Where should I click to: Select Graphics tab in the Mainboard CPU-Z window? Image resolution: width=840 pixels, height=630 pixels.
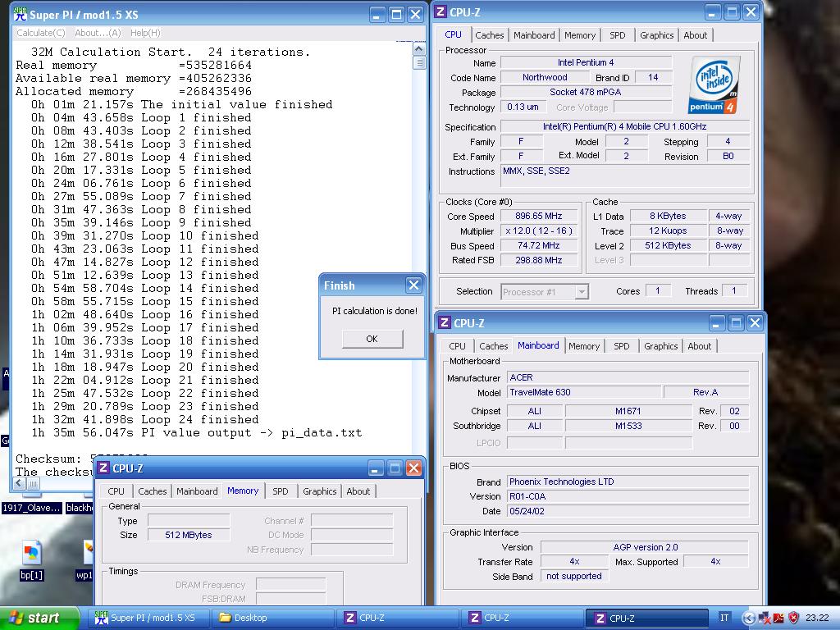tap(660, 347)
